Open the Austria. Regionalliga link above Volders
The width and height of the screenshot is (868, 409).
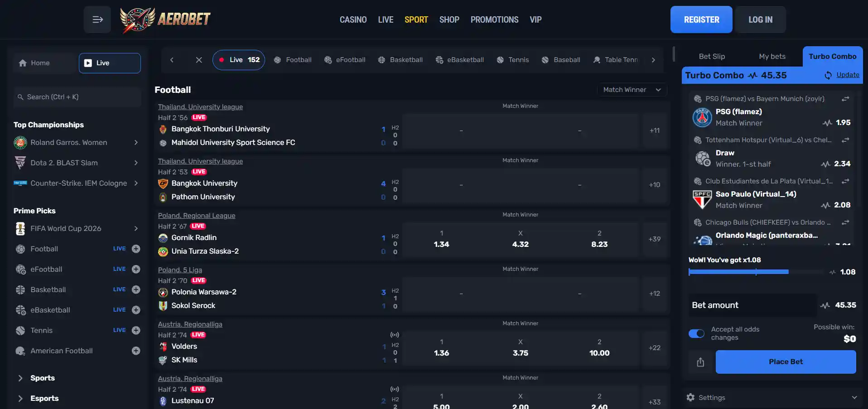coord(190,324)
